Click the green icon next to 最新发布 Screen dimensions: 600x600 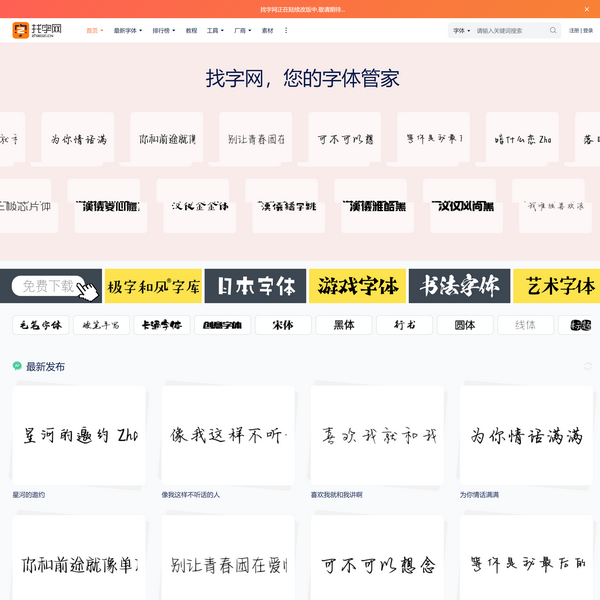pos(17,367)
